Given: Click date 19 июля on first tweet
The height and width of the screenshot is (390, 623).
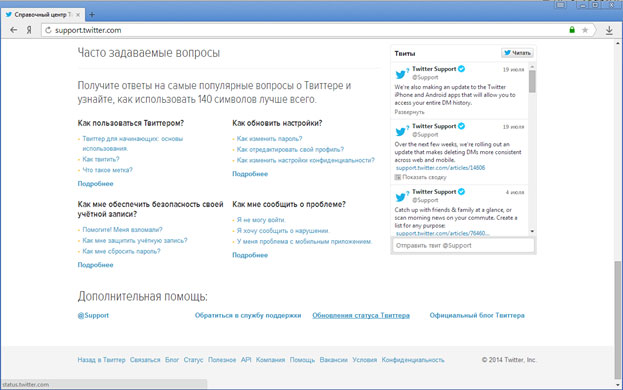Looking at the screenshot, I should [513, 70].
